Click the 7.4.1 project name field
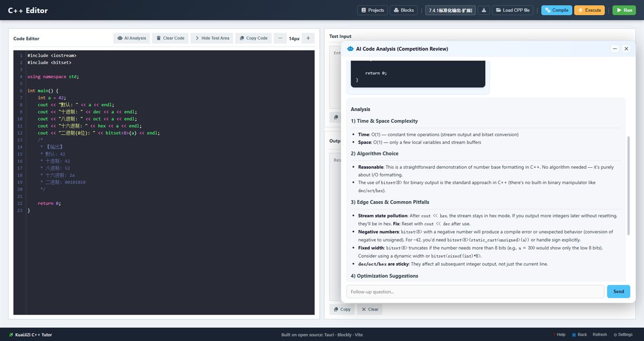644x341 pixels. [450, 10]
